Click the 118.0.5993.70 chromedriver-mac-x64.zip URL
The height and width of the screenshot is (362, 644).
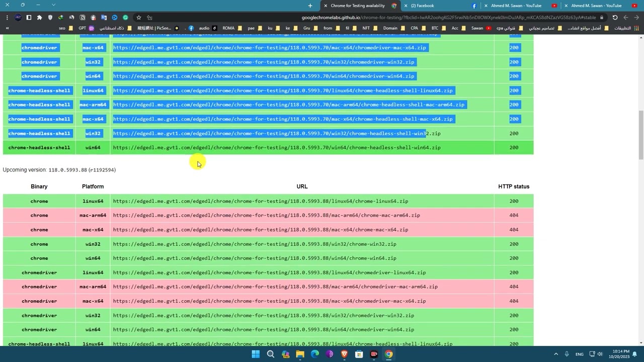[269, 47]
